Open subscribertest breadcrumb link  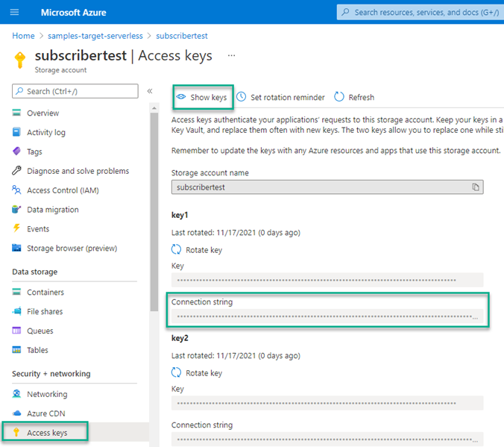[x=182, y=36]
